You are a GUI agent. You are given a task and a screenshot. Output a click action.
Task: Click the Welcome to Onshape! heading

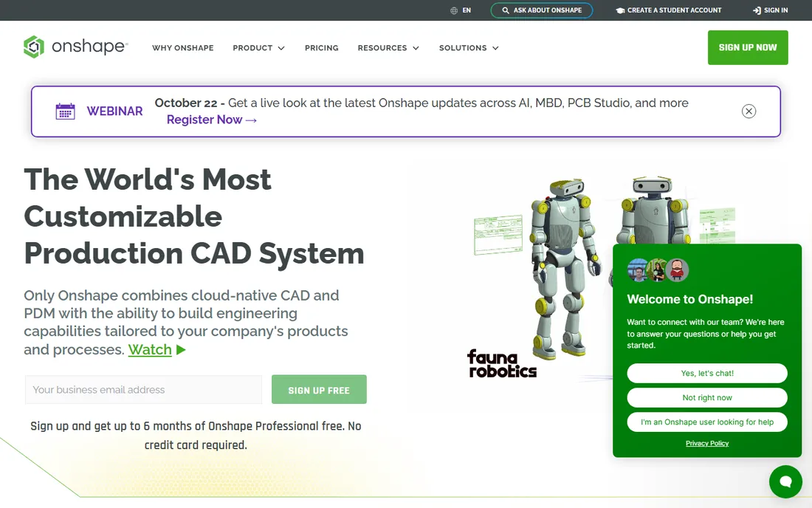point(689,299)
